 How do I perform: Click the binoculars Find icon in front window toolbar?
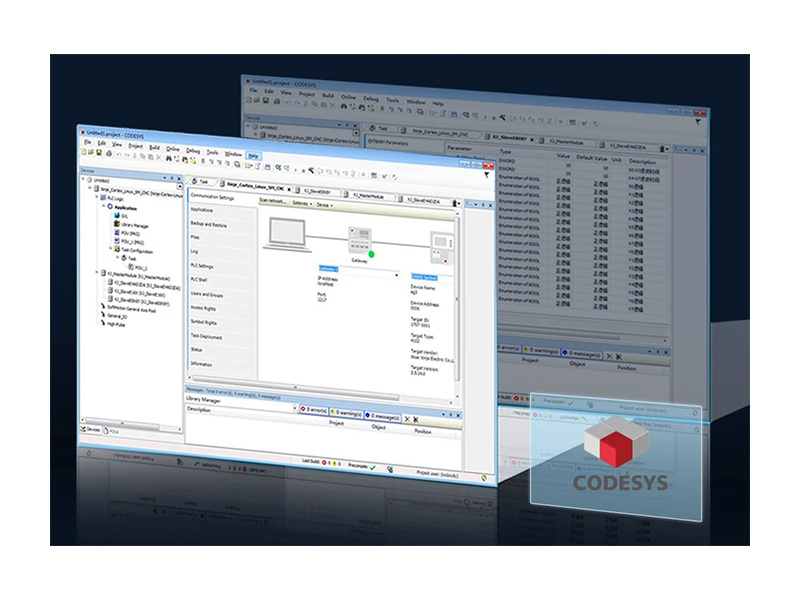pos(168,158)
